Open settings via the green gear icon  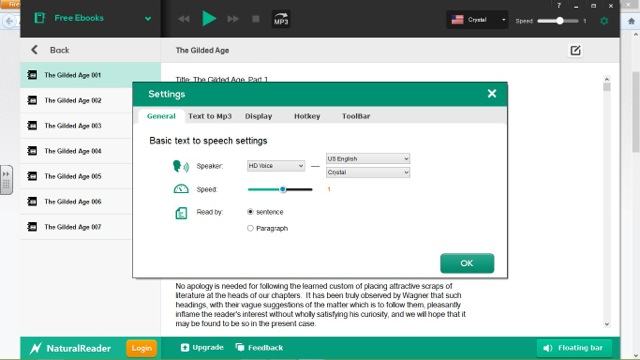tap(604, 21)
